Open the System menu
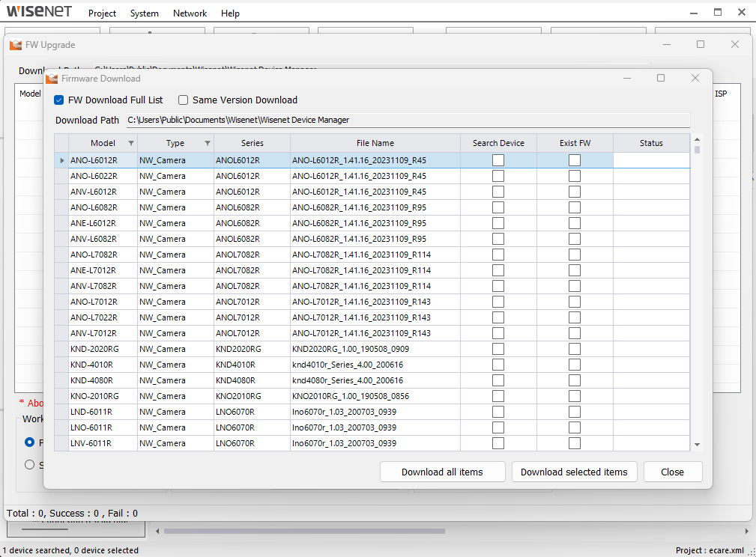The height and width of the screenshot is (557, 756). click(144, 13)
